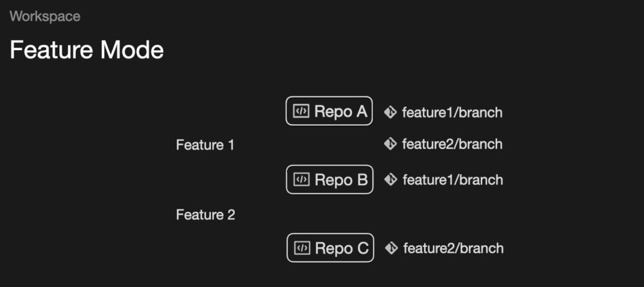Image resolution: width=644 pixels, height=287 pixels.
Task: Click the code icon in Repo A
Action: point(301,112)
